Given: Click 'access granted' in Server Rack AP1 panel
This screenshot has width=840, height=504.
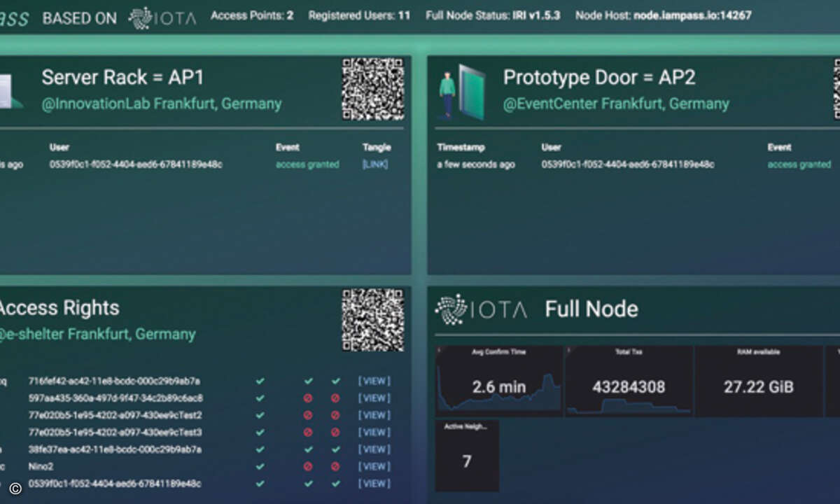Looking at the screenshot, I should coord(307,164).
